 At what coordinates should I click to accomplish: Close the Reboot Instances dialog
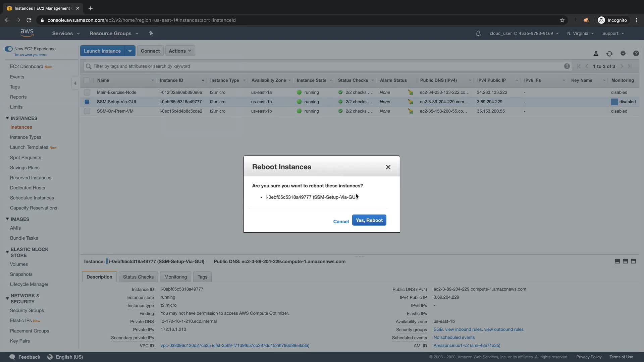click(x=388, y=167)
